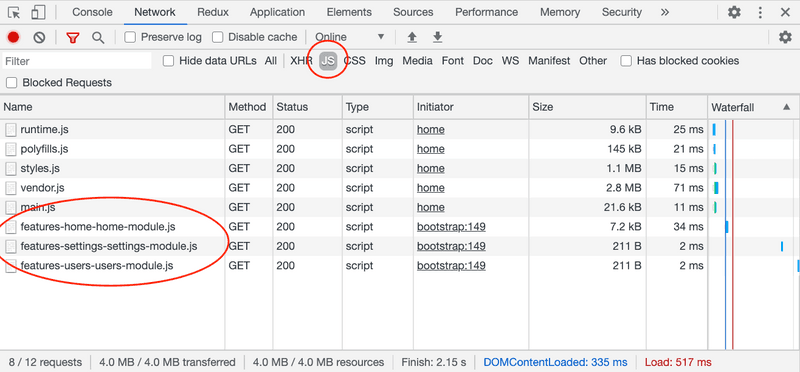The width and height of the screenshot is (800, 372).
Task: Open the three-dot DevTools menu
Action: [760, 12]
